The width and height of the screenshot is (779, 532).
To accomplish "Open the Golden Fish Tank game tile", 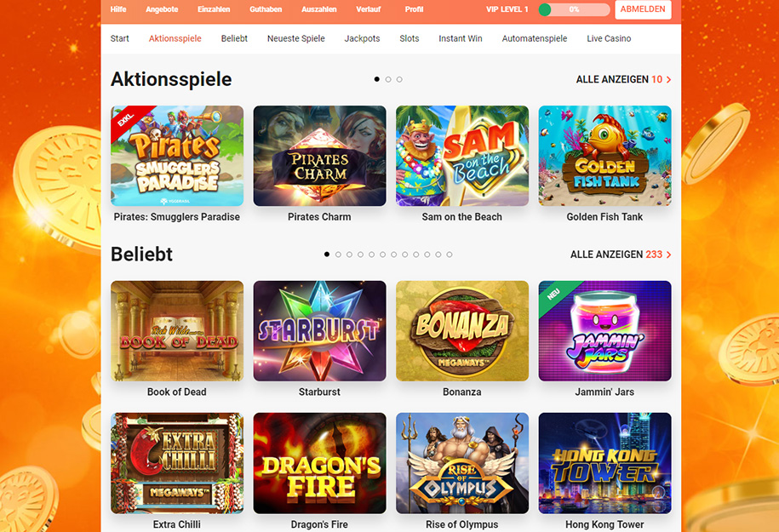I will [x=604, y=156].
